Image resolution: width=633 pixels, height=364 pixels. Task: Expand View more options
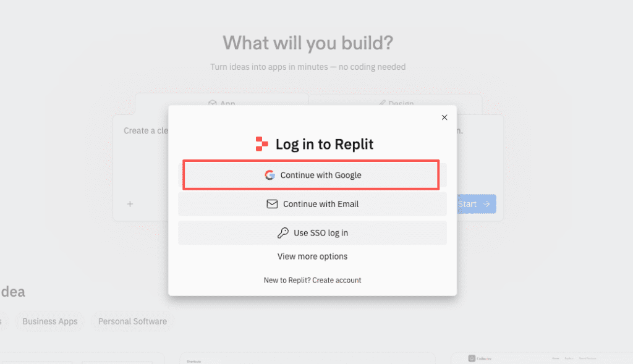[x=312, y=256]
